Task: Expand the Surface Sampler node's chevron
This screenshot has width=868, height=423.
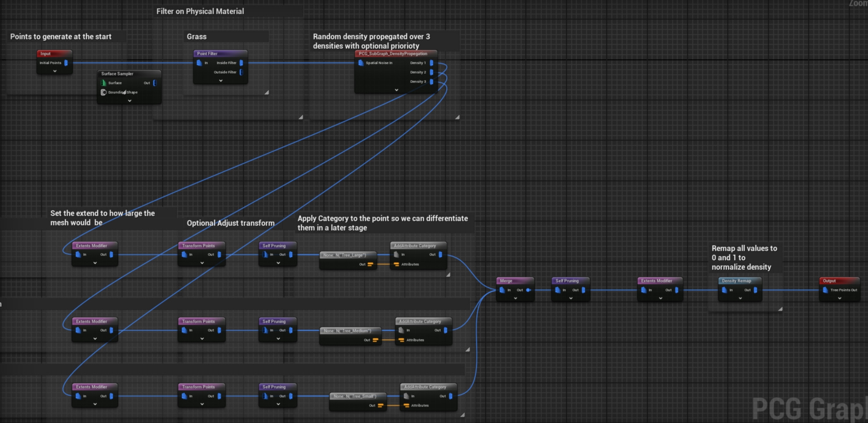Action: tap(129, 101)
